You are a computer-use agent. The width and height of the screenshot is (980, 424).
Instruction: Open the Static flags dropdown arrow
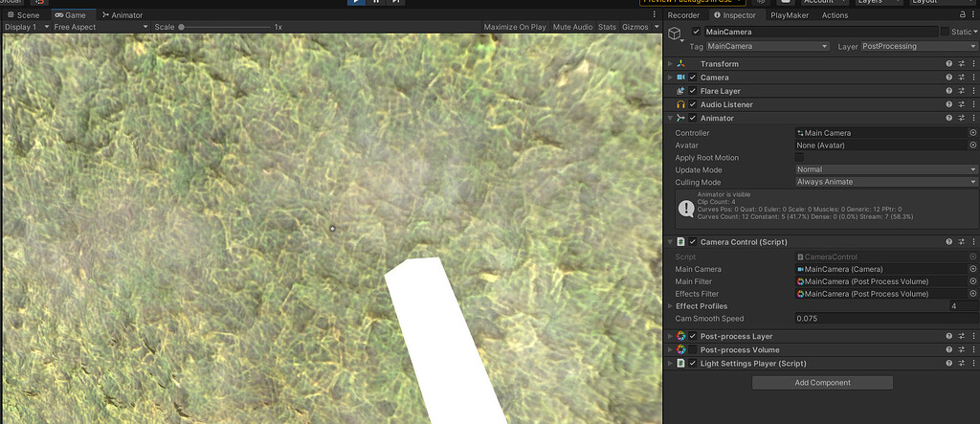click(x=975, y=32)
